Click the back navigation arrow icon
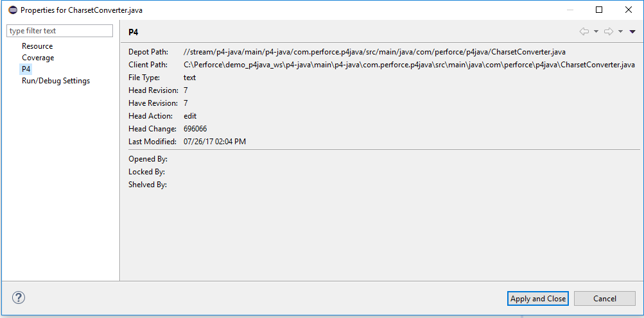This screenshot has width=644, height=318. [x=584, y=31]
